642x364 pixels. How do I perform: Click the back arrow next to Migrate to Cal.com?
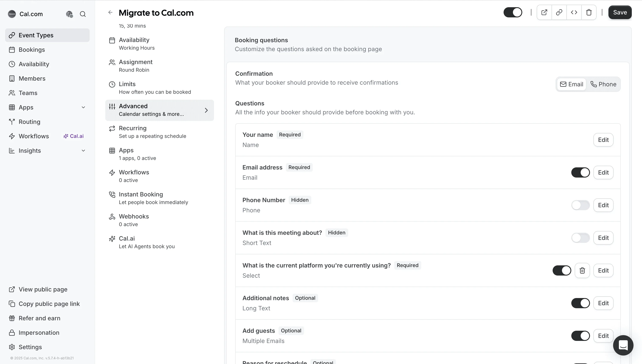click(110, 13)
